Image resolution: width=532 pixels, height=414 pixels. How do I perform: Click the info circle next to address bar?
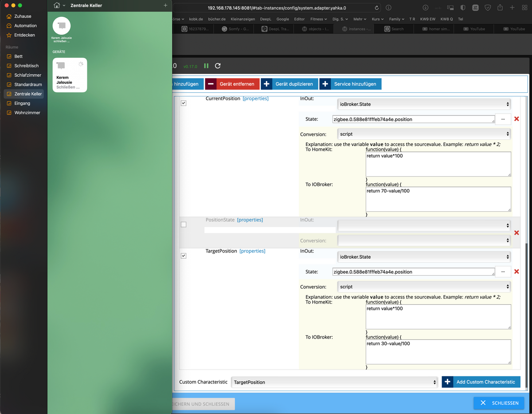[388, 8]
